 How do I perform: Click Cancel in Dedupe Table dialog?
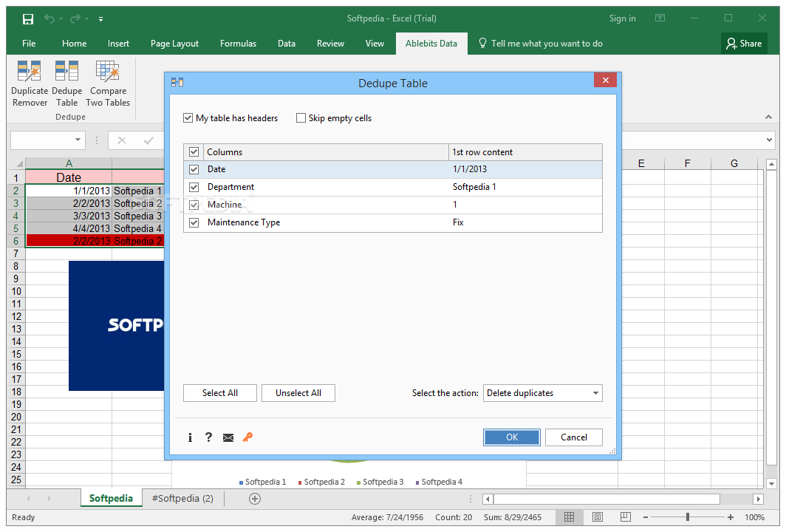click(574, 437)
